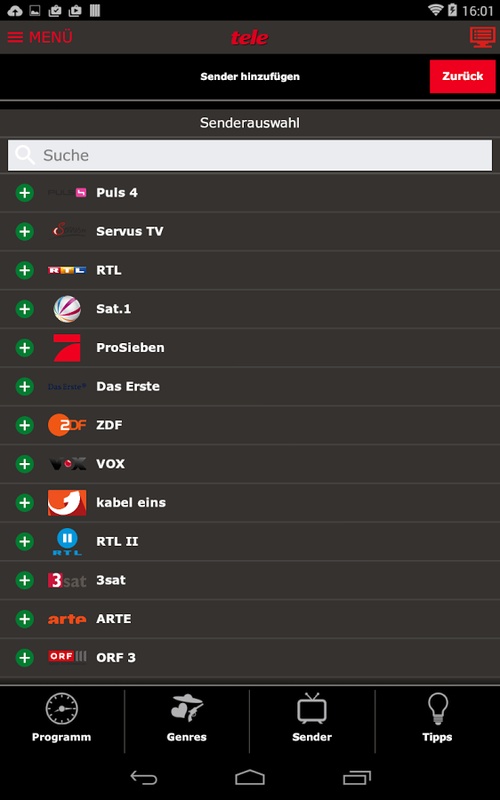Image resolution: width=500 pixels, height=800 pixels.
Task: Add kabel eins using green plus
Action: (x=24, y=503)
